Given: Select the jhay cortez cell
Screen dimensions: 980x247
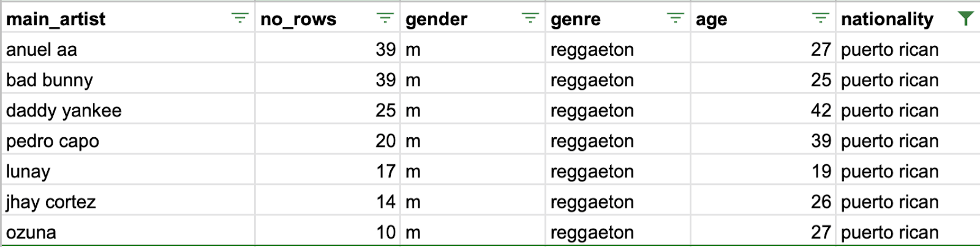Looking at the screenshot, I should pyautogui.click(x=128, y=202).
